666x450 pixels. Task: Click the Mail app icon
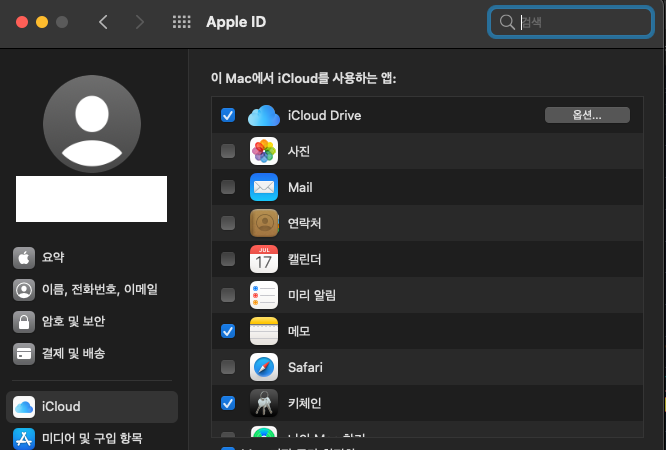pos(264,187)
